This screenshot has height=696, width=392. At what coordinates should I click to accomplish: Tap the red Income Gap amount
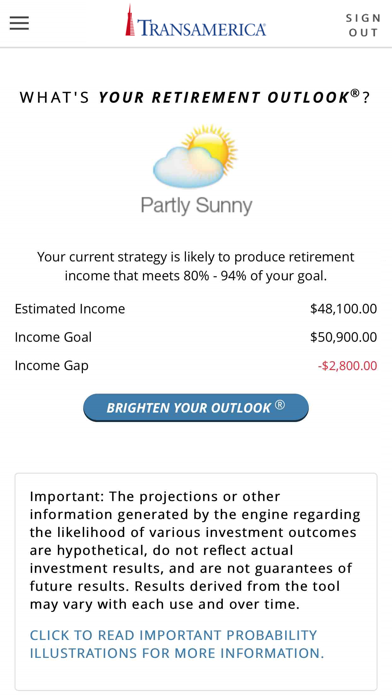[347, 366]
